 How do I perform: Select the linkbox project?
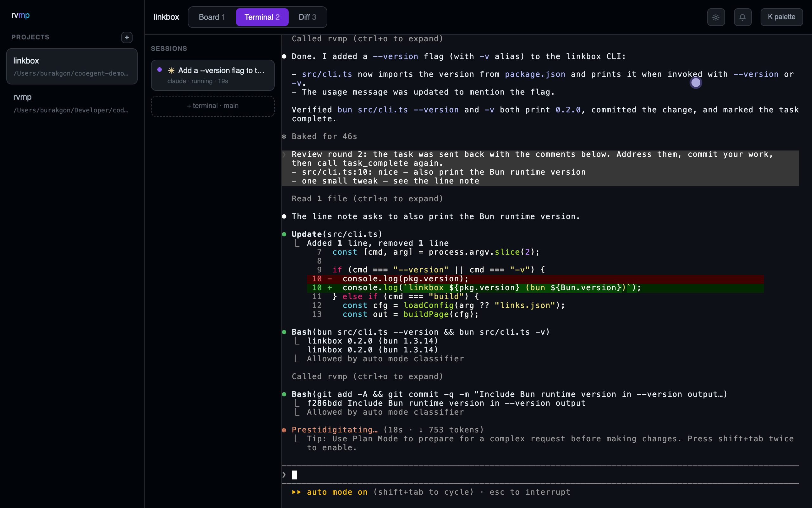pyautogui.click(x=72, y=66)
